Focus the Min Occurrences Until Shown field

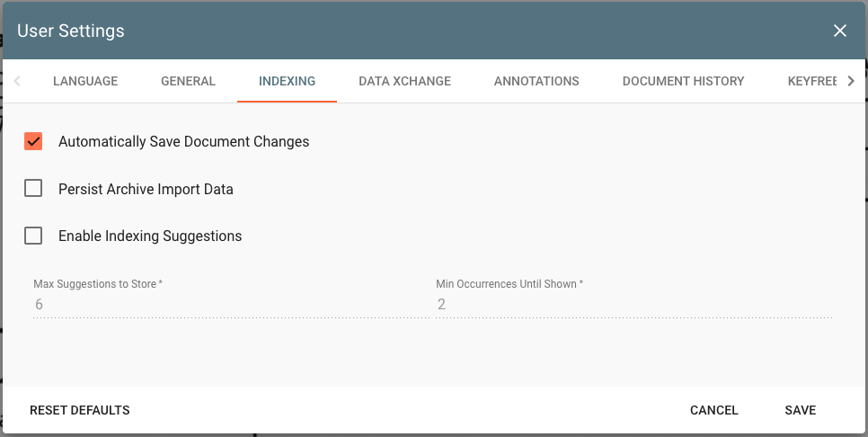pos(633,304)
